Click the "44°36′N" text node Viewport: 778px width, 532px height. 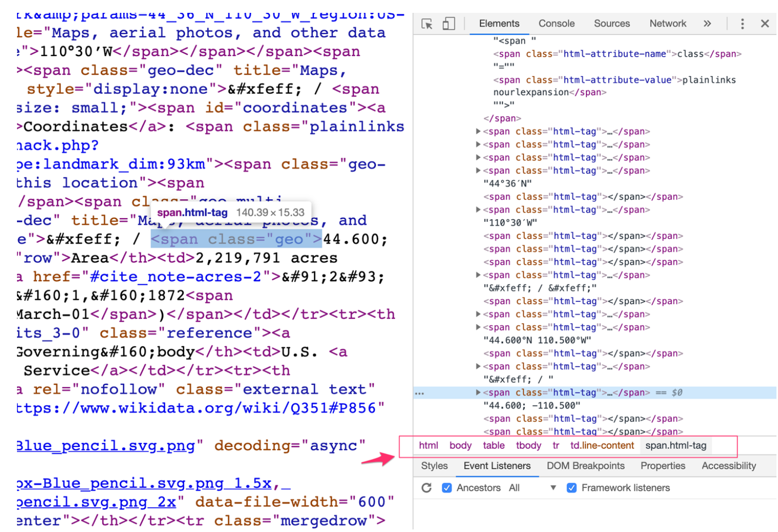coord(507,184)
